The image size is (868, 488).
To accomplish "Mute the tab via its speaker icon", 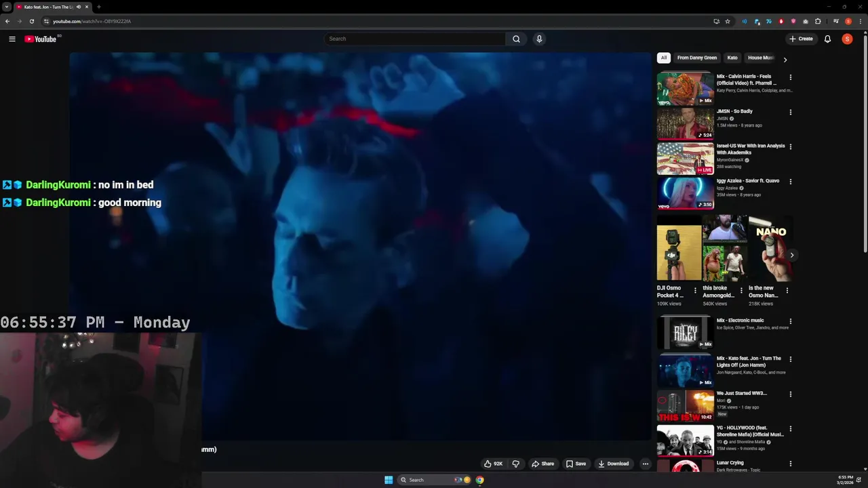I will (79, 7).
